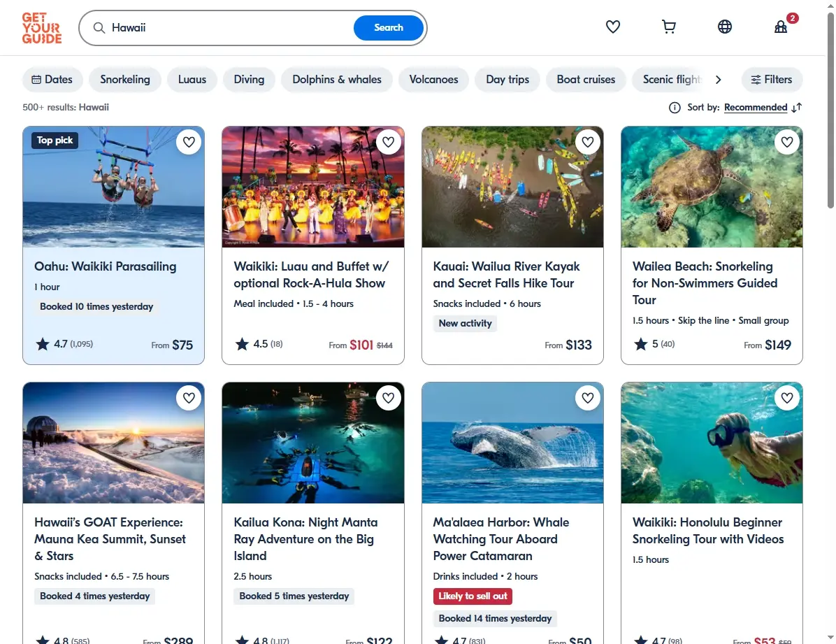Click the 'From $75' price
This screenshot has width=836, height=644.
(172, 345)
